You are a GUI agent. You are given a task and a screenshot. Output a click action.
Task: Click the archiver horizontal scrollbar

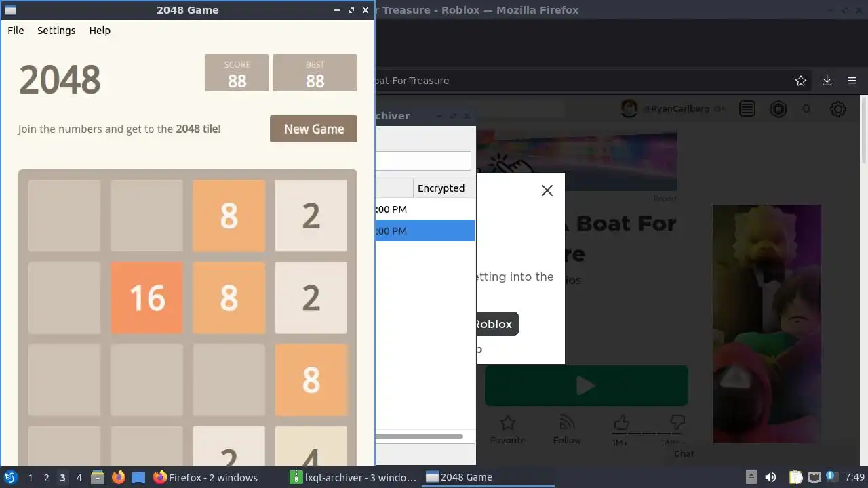(419, 436)
